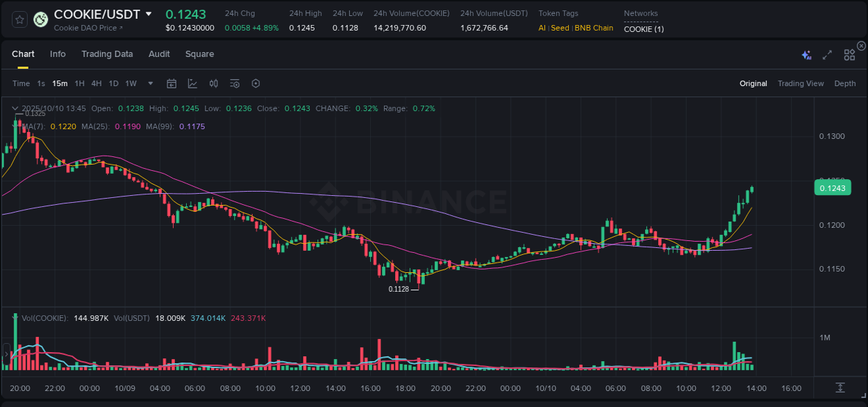Open the indicator list settings icon

[x=235, y=83]
